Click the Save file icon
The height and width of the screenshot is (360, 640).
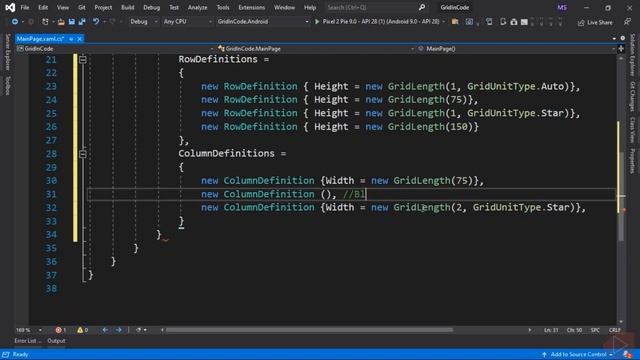[71, 22]
